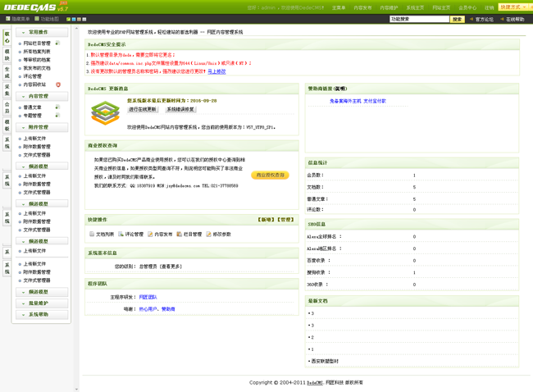Click 【新增】 in the 快捷操作 header
The height and width of the screenshot is (392, 533).
(x=266, y=220)
